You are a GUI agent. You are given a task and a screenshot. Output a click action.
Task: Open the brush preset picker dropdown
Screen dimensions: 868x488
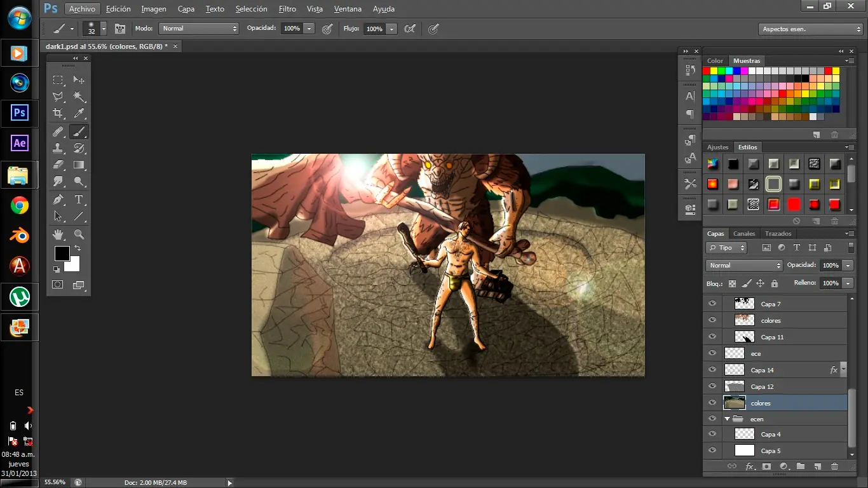click(103, 29)
